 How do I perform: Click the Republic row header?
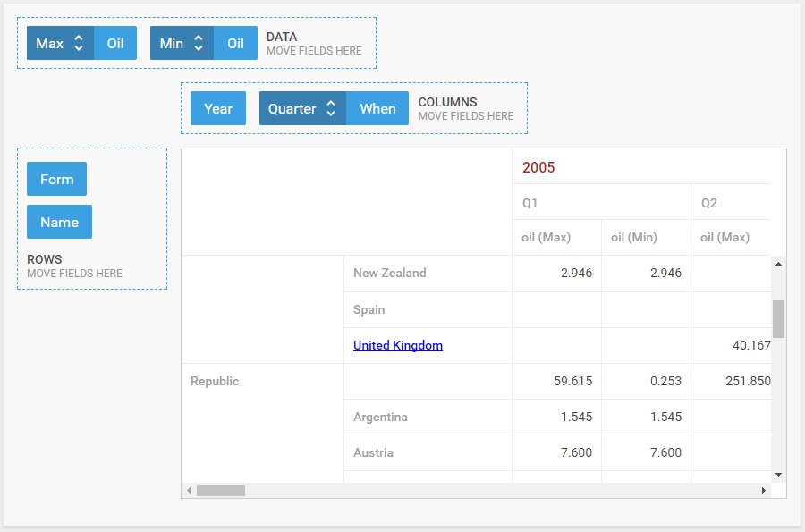(215, 381)
